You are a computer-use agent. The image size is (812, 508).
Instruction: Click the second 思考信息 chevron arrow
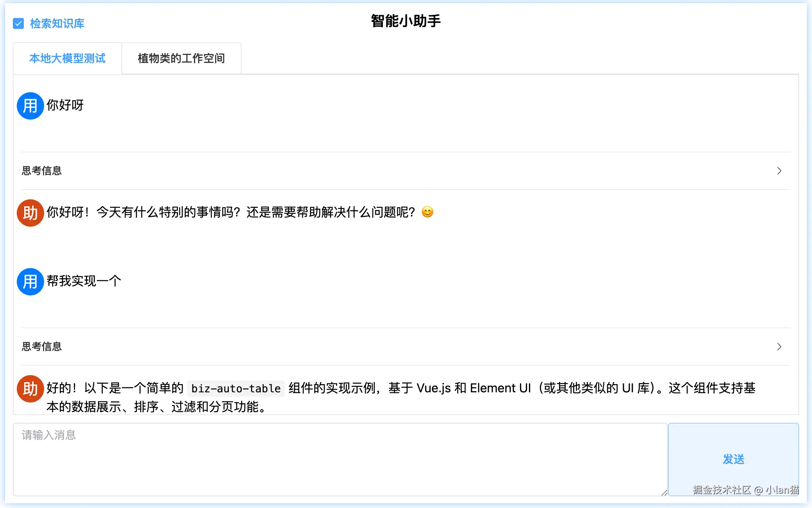point(779,347)
